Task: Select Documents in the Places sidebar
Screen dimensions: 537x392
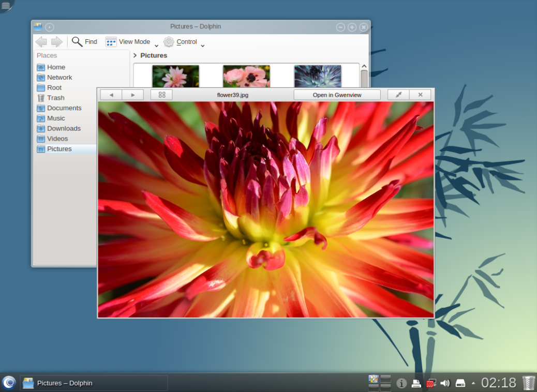Action: [64, 108]
